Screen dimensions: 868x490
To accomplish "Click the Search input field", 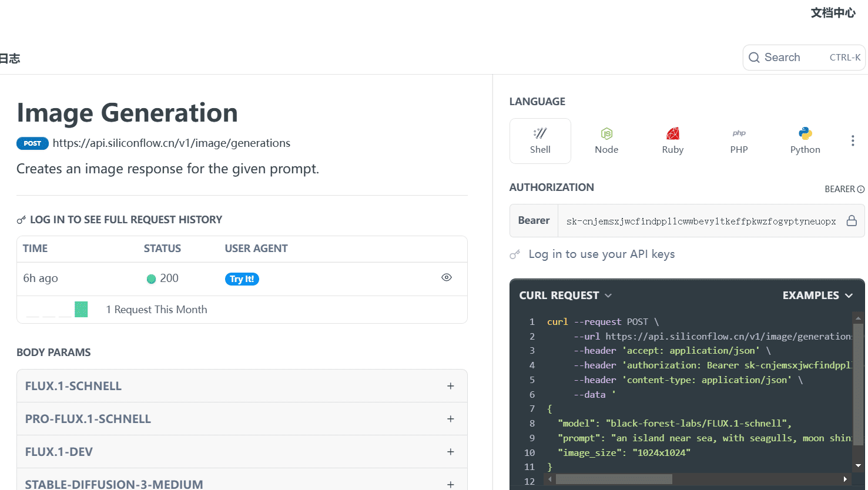I will click(x=804, y=58).
